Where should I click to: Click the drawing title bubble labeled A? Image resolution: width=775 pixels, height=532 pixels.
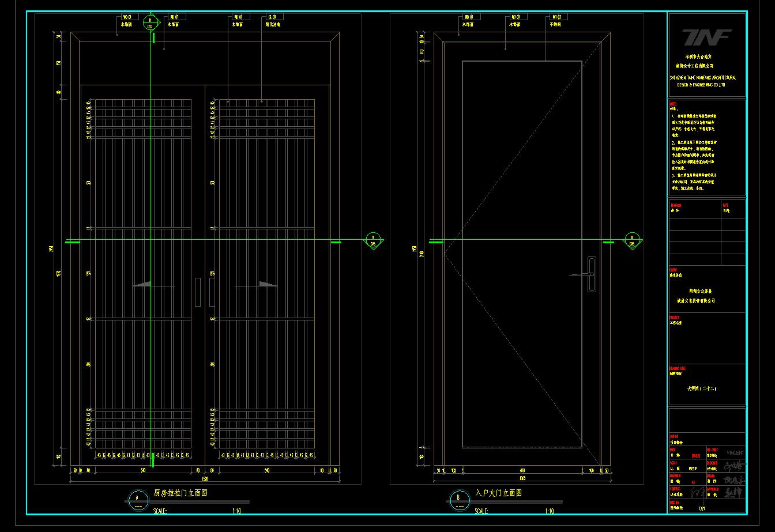tap(137, 499)
